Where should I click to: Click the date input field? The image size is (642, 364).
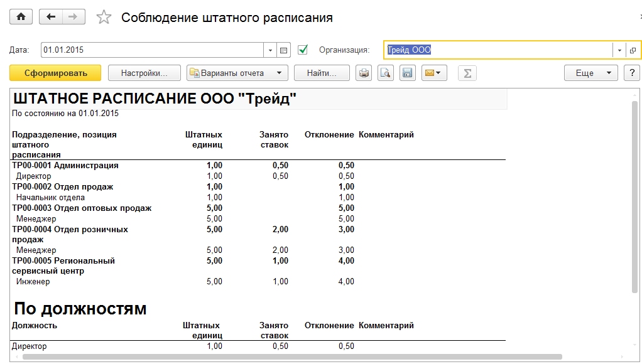(x=151, y=50)
